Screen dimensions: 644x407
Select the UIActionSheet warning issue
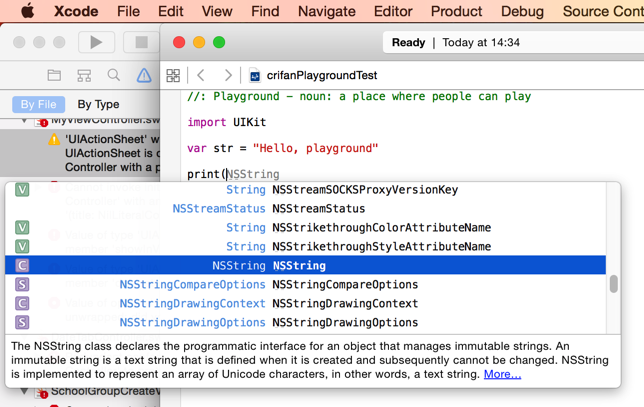coord(80,153)
